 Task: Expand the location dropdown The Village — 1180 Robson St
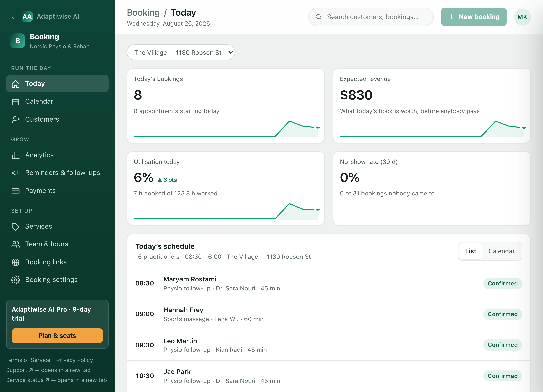point(181,52)
